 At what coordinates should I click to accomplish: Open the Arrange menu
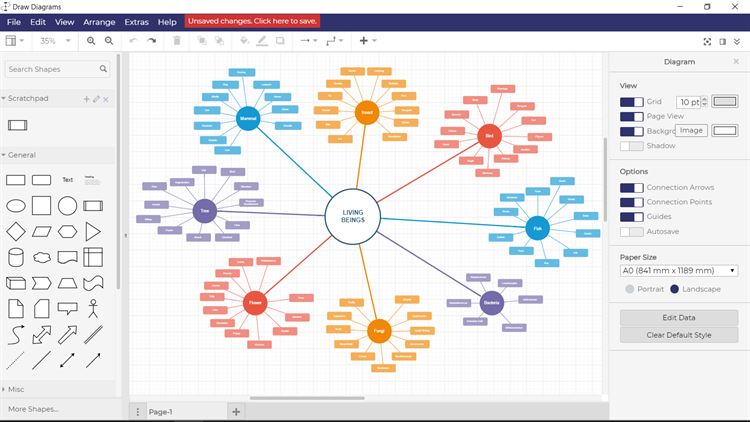99,22
